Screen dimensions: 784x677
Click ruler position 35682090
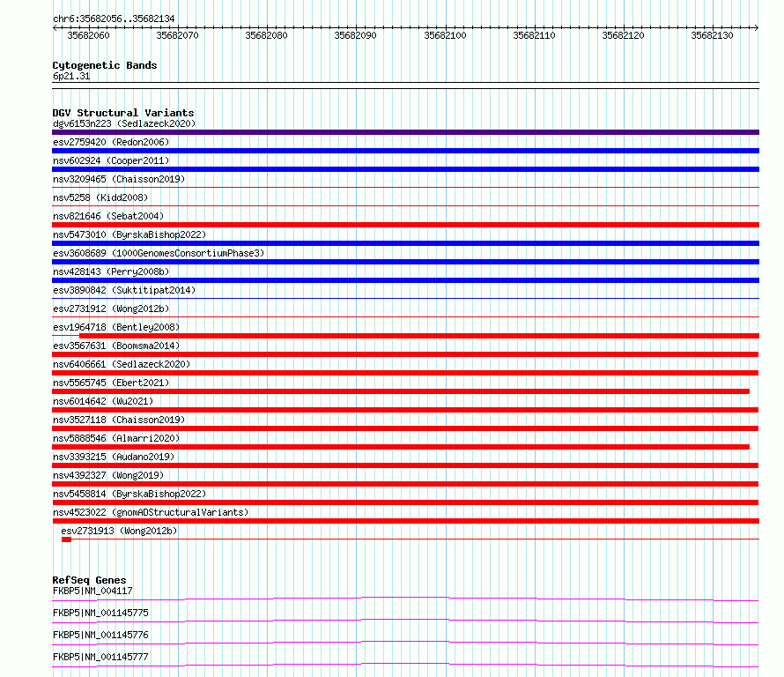click(356, 35)
